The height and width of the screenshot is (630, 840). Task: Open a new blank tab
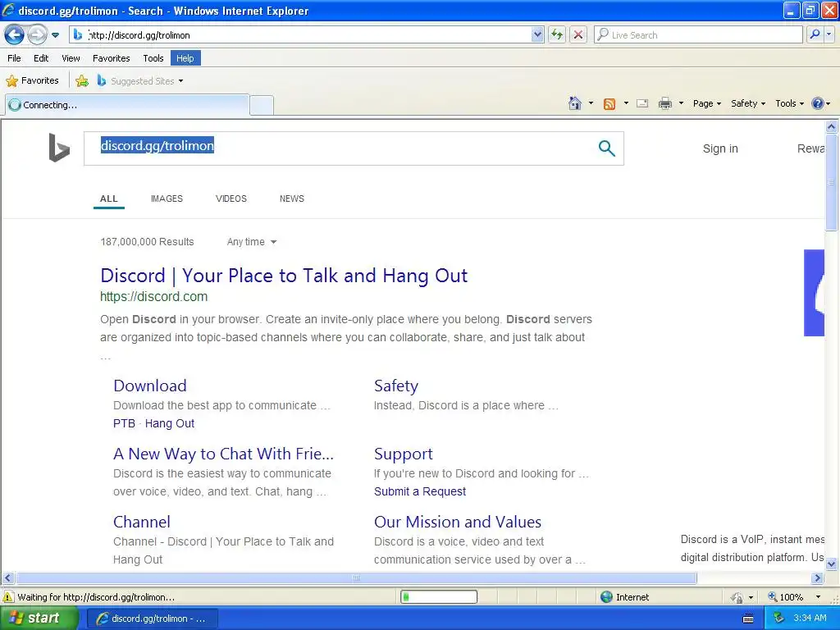coord(262,105)
